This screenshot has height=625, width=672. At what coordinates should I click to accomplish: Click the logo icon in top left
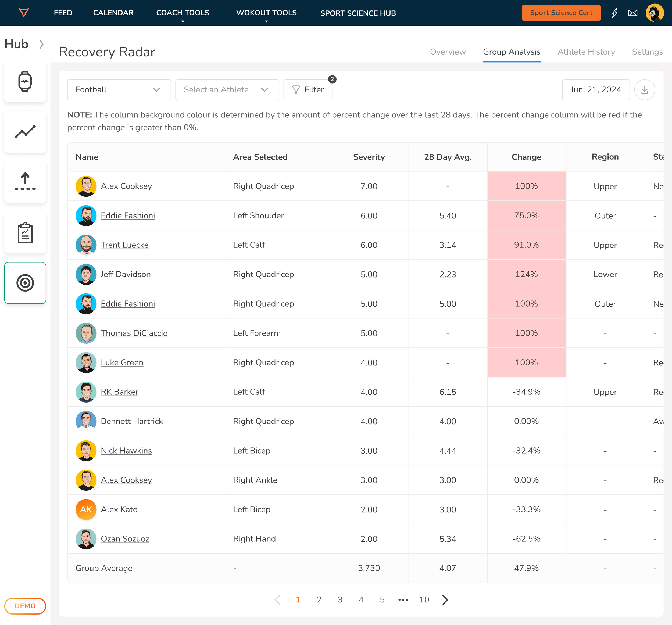24,13
